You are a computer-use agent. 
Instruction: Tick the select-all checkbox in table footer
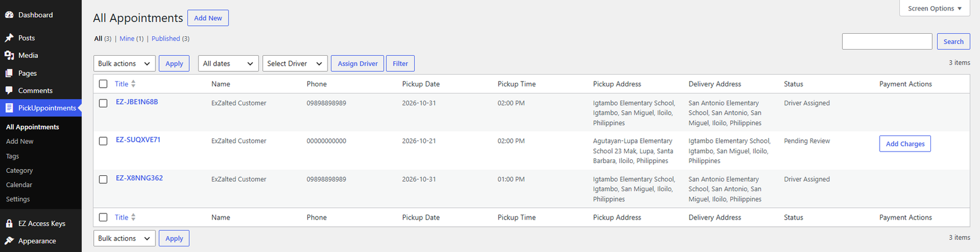tap(103, 218)
